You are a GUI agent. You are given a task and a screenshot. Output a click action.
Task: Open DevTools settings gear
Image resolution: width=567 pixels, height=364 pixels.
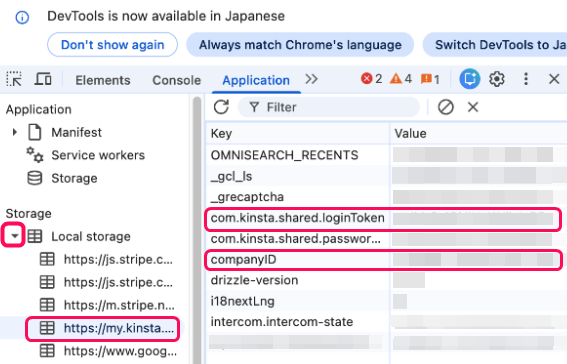point(496,79)
